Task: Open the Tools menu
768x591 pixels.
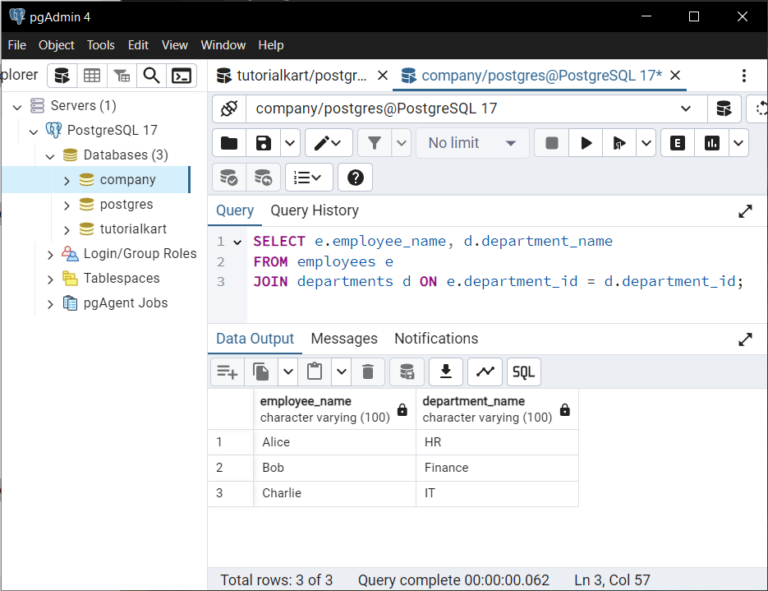Action: pos(100,45)
